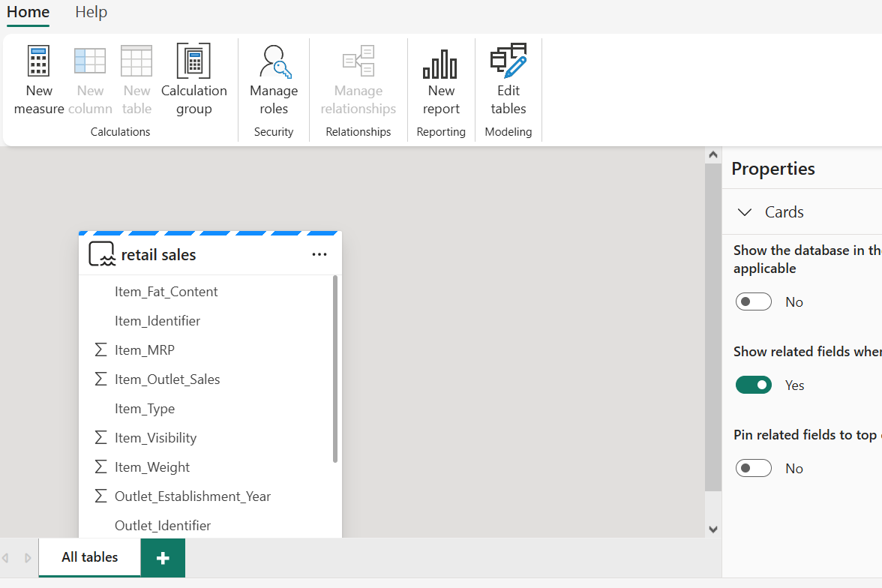This screenshot has height=588, width=882.
Task: Click the New measure calculator icon
Action: (x=39, y=61)
